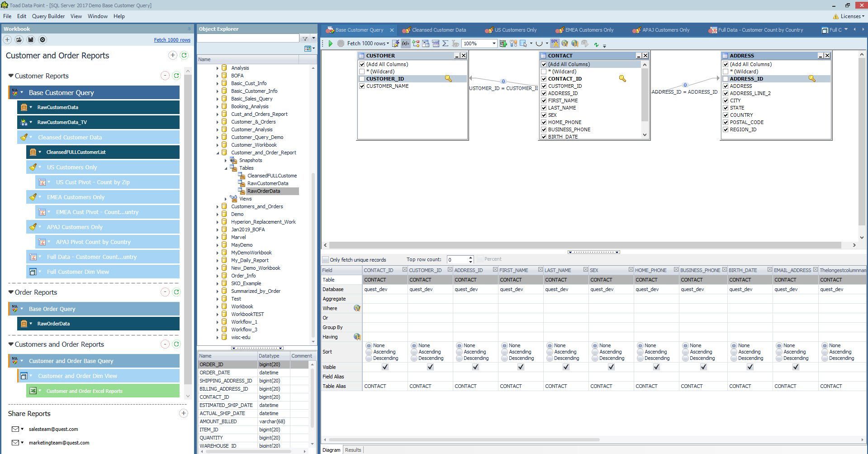The image size is (868, 454).
Task: Click the add tables icon in query toolbar
Action: click(x=425, y=43)
